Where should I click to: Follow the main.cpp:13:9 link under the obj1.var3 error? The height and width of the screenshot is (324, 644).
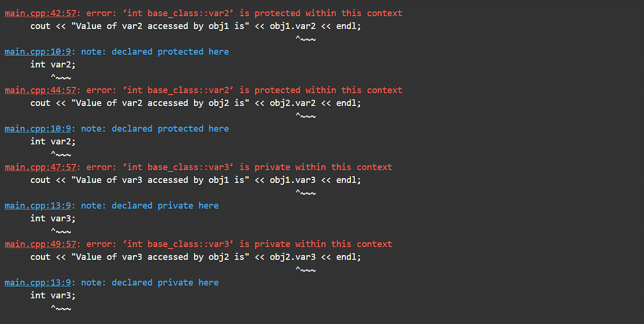click(x=38, y=206)
